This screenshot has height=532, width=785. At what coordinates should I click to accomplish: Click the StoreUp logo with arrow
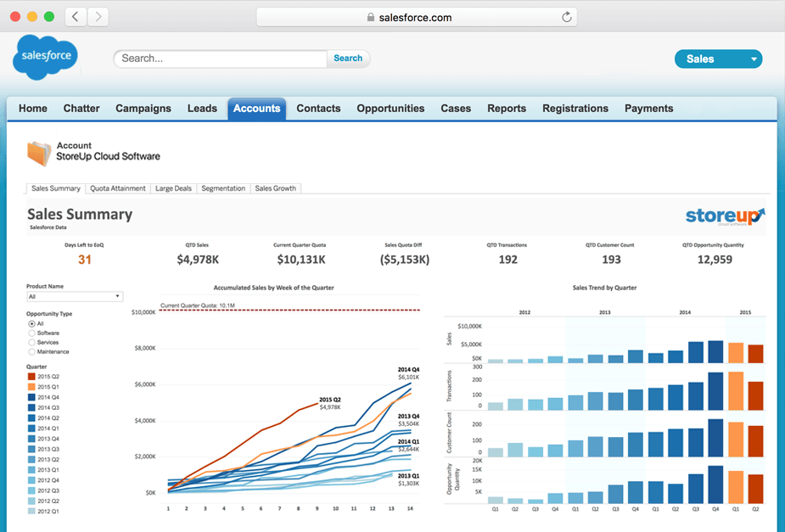tap(724, 216)
